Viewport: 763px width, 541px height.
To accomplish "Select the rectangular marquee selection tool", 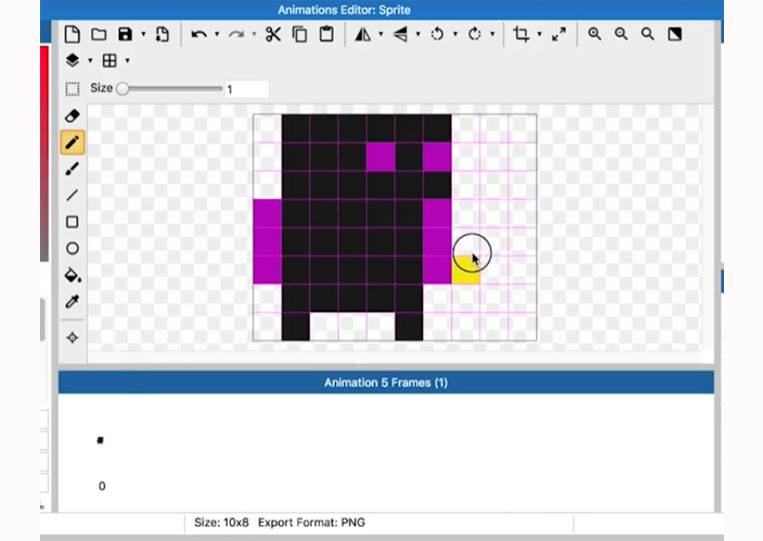I will (72, 89).
